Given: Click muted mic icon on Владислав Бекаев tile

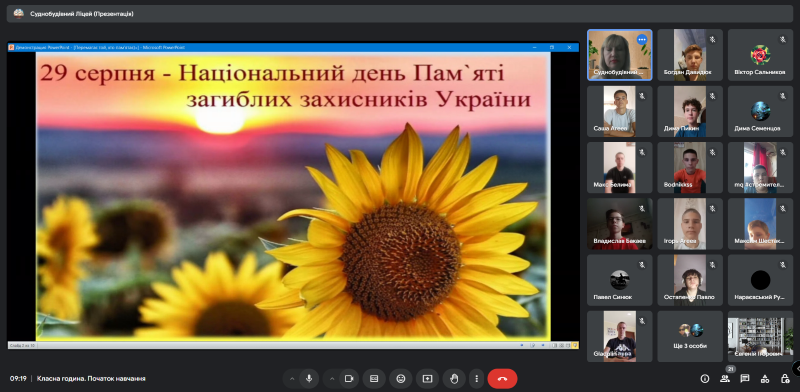Looking at the screenshot, I should pyautogui.click(x=642, y=208).
